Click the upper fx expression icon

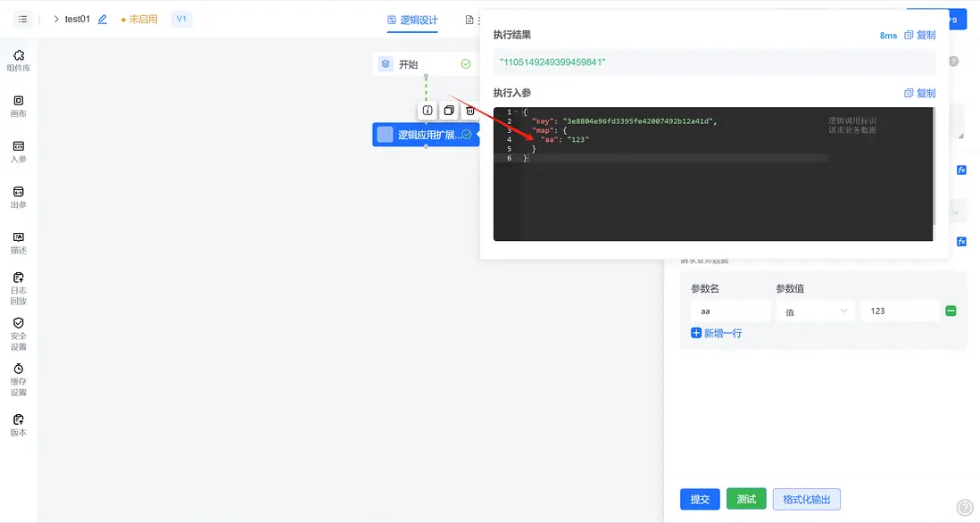(x=961, y=170)
